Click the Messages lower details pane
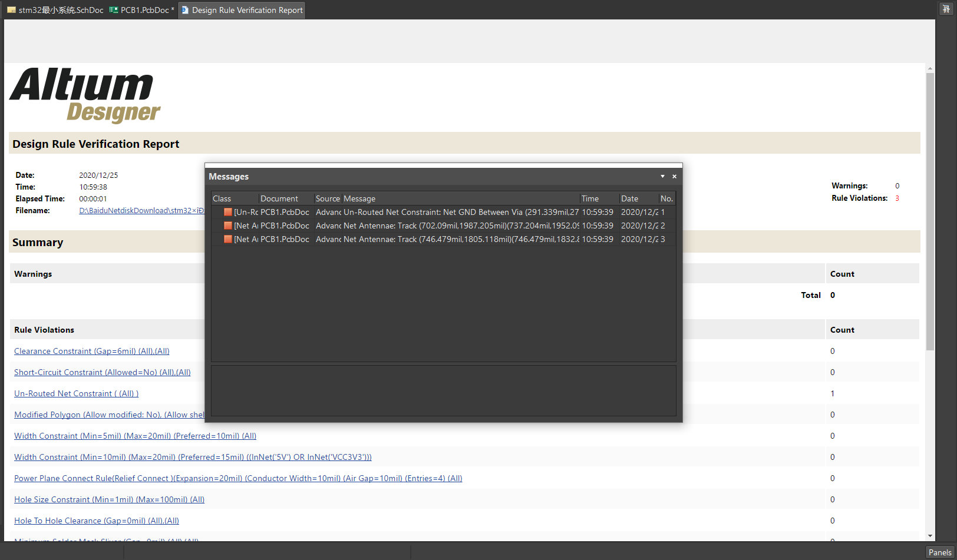Screen dimensions: 957x560 point(443,391)
